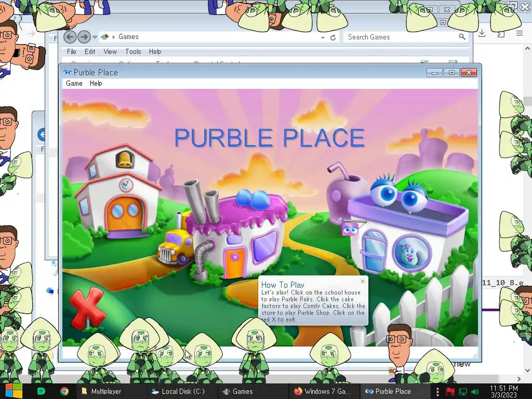The height and width of the screenshot is (399, 532).
Task: Open Help menu in Games explorer window
Action: click(155, 51)
